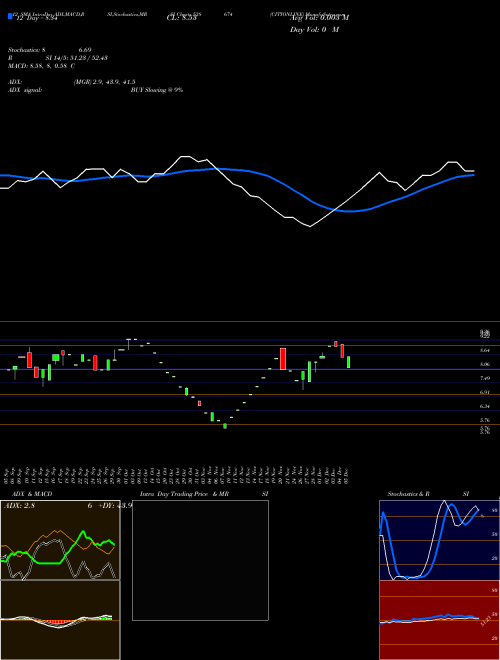Screen dimensions: 500x660
Task: Click the 'SI 14/3: 51.23 / 52.43' value
Action: 77,58
